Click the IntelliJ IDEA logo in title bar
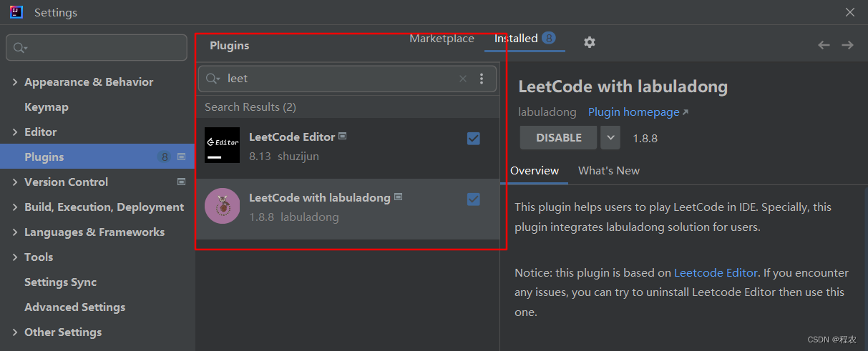The height and width of the screenshot is (351, 868). [16, 12]
